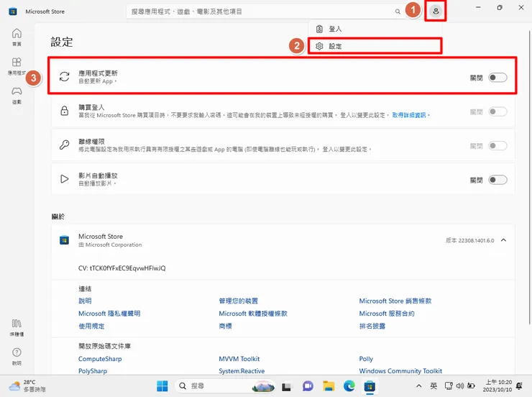The width and height of the screenshot is (532, 397).
Task: Click the volume icon in system tray
Action: coord(459,385)
